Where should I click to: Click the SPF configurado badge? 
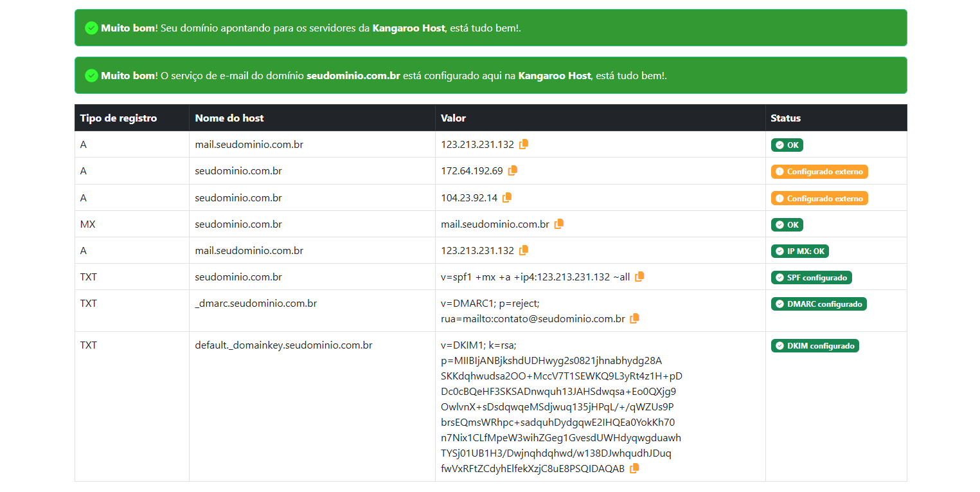point(811,277)
